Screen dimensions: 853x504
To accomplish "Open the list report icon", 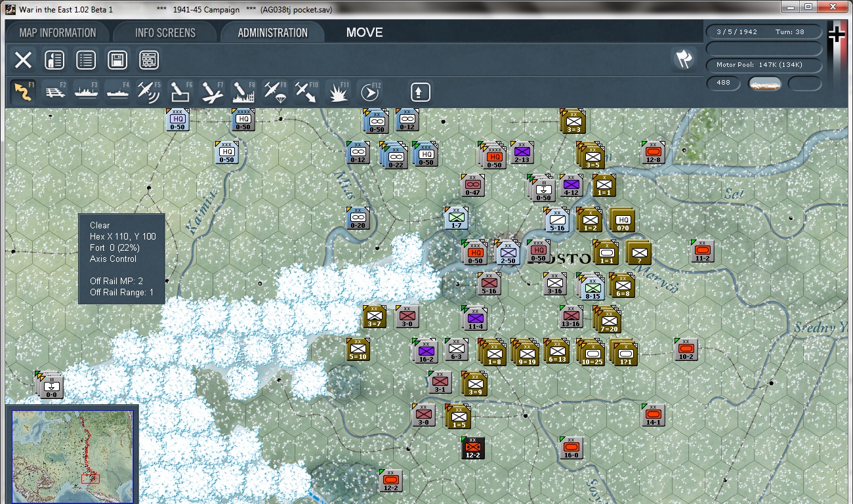I will click(x=86, y=60).
